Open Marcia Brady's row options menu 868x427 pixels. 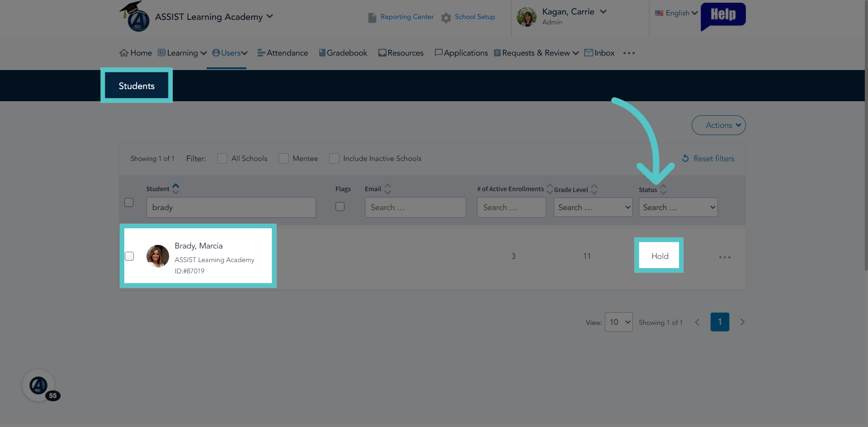725,257
